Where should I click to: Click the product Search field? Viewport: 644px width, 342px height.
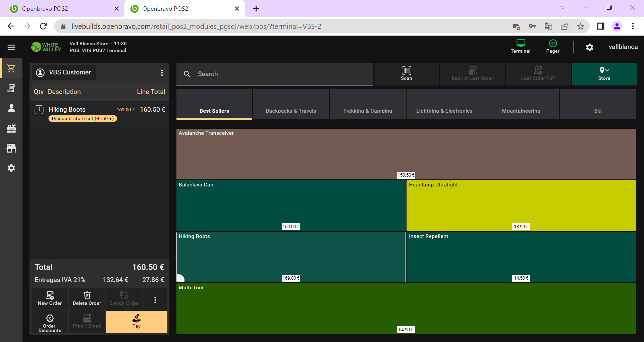click(x=278, y=74)
